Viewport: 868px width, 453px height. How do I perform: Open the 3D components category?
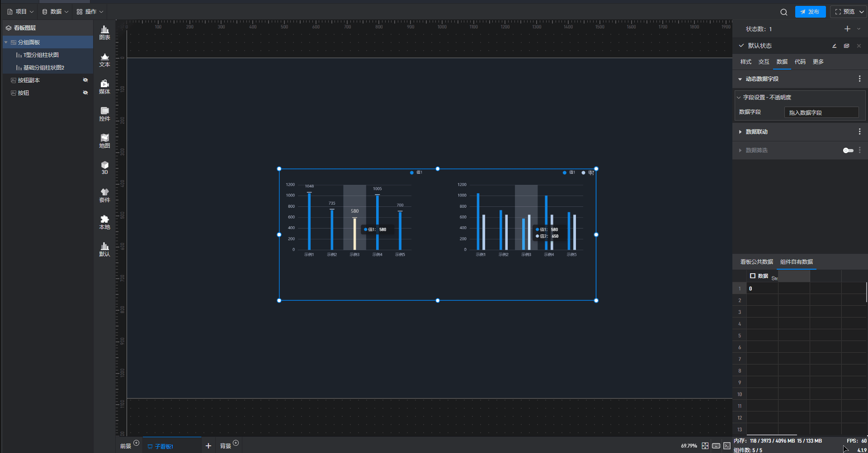click(x=104, y=168)
